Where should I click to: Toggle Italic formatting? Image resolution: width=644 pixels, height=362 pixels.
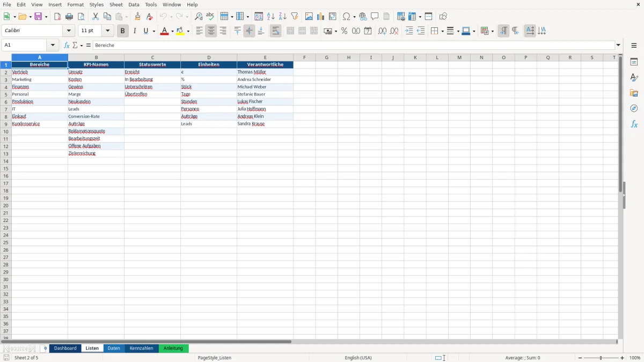click(135, 31)
